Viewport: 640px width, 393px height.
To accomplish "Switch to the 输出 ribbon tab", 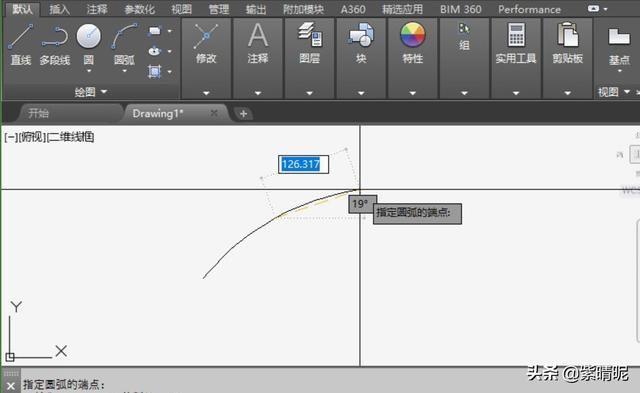I will coord(256,9).
